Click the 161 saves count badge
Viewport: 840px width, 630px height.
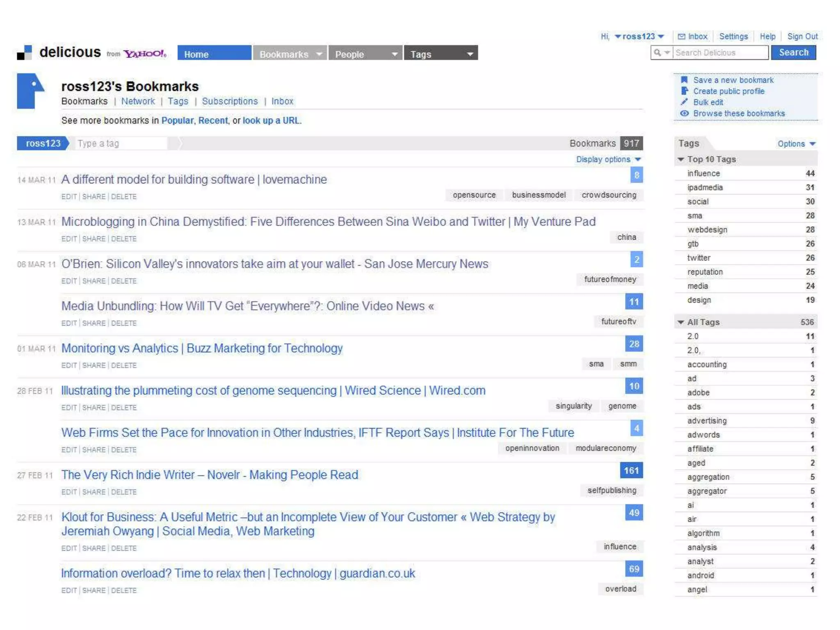(631, 470)
